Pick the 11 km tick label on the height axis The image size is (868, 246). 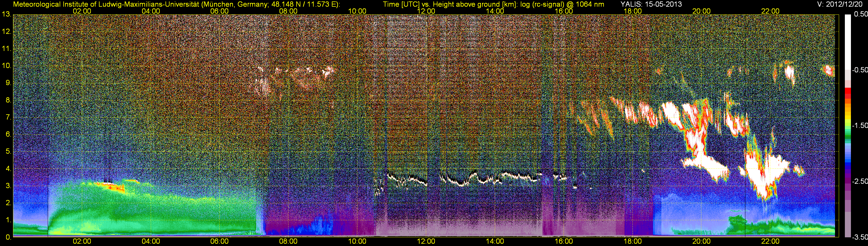(6, 49)
